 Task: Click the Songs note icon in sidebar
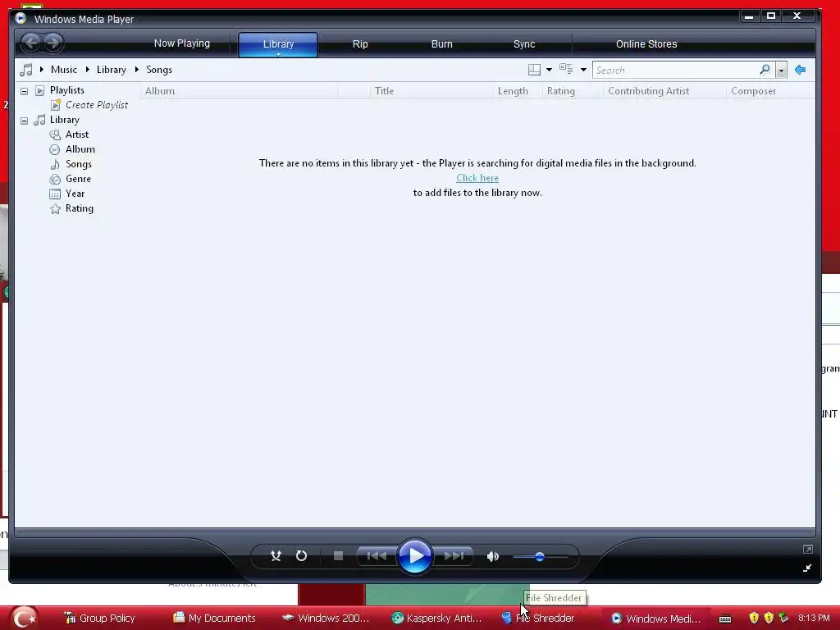55,164
